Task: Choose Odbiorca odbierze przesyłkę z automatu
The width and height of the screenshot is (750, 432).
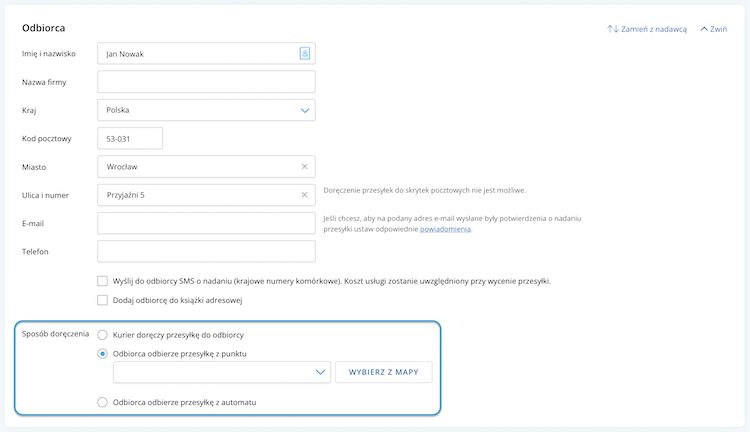Action: pyautogui.click(x=102, y=402)
